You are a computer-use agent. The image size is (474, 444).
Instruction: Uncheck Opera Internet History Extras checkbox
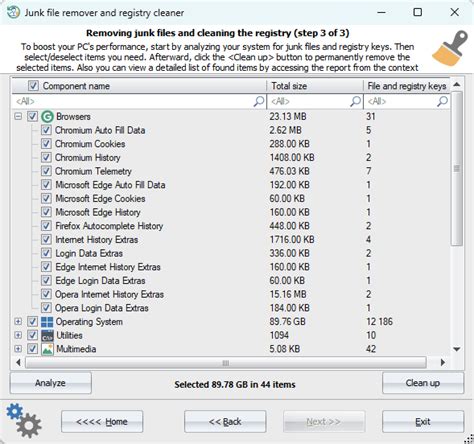(46, 294)
